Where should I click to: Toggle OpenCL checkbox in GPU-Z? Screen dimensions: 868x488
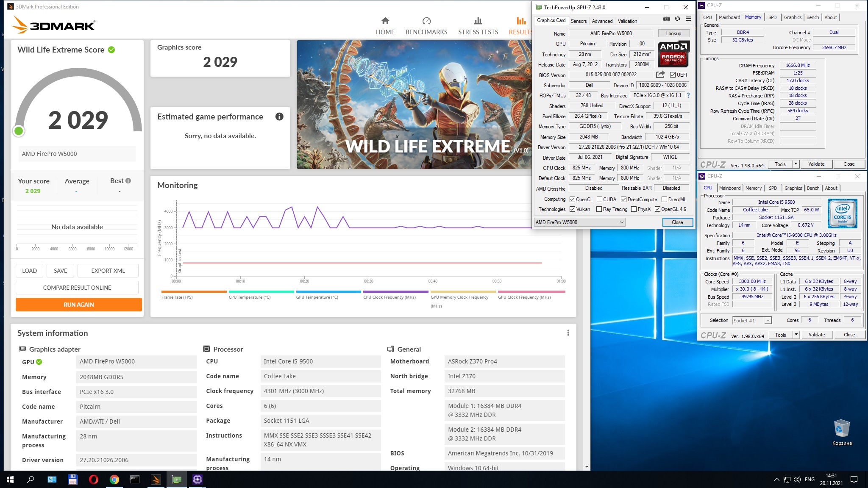point(572,200)
